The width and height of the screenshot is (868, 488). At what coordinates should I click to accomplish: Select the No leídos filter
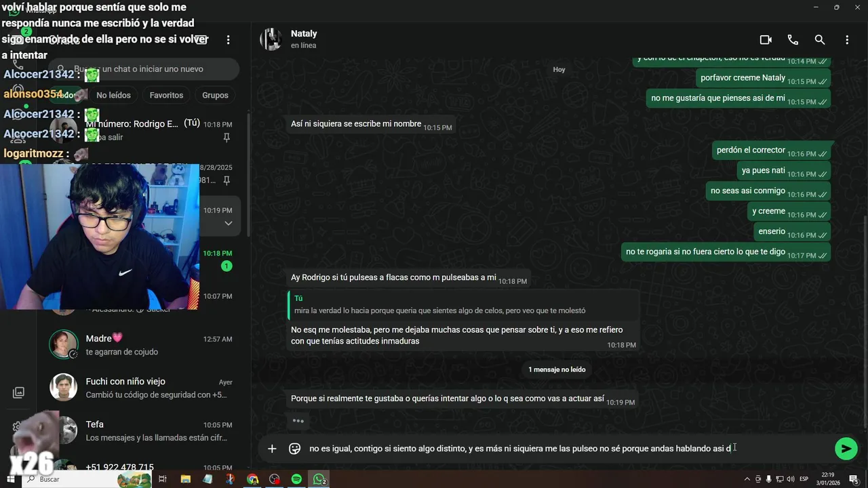[x=113, y=95]
